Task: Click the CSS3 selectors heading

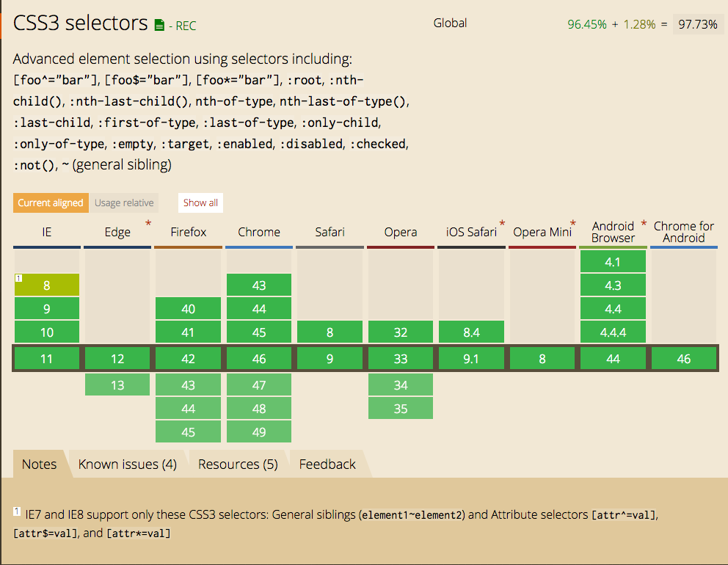Action: coord(80,23)
